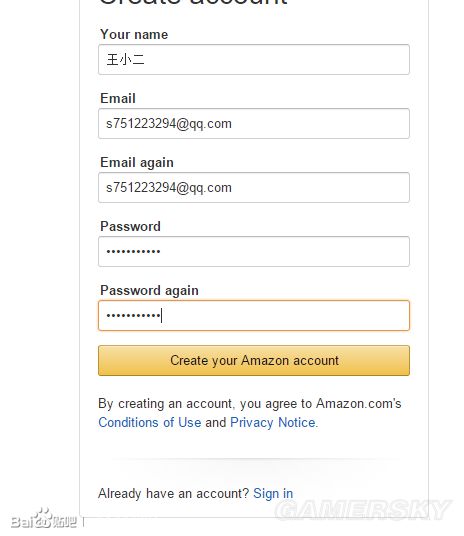Viewport: 464px width, 536px height.
Task: Follow the Sign in link
Action: click(x=273, y=493)
